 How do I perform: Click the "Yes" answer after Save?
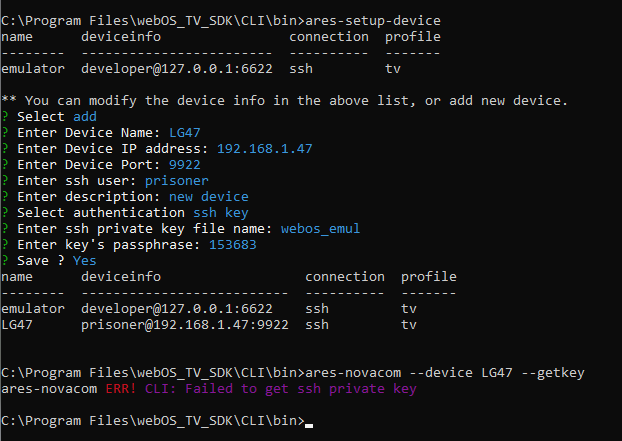point(85,261)
